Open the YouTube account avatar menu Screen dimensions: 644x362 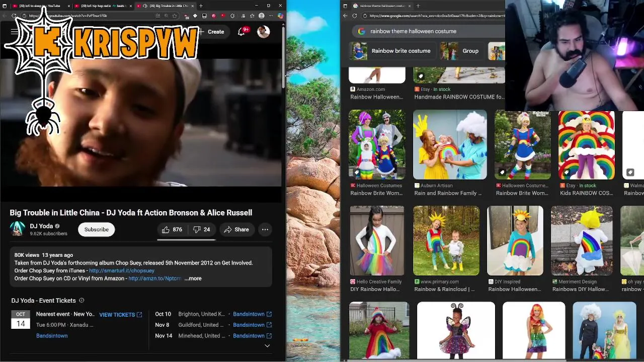[x=263, y=32]
